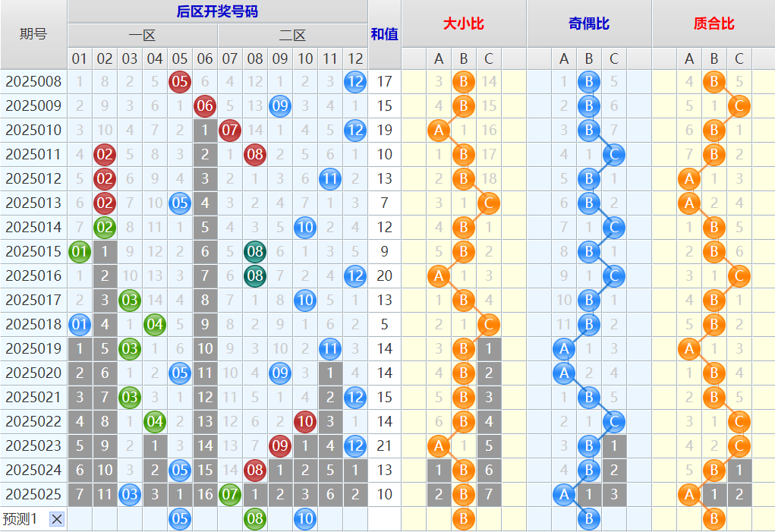This screenshot has height=532, width=775.
Task: Click blue ball 09 in row 2025020
Action: [x=280, y=373]
